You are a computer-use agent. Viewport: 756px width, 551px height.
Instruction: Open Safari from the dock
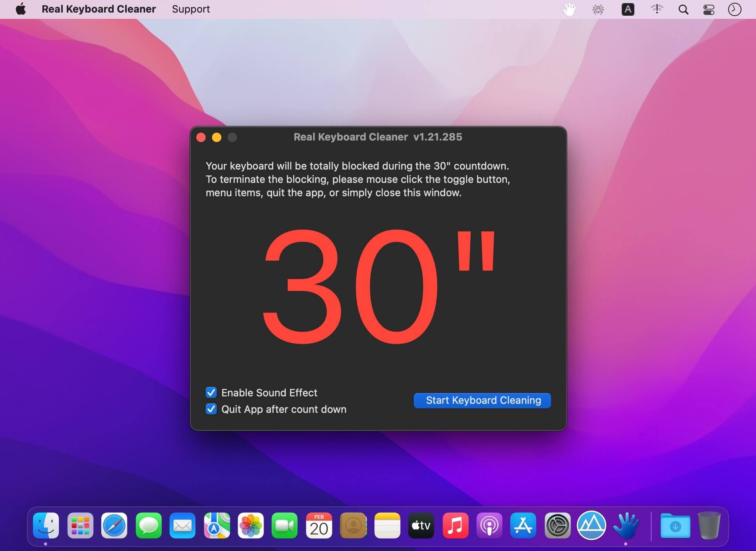point(114,525)
